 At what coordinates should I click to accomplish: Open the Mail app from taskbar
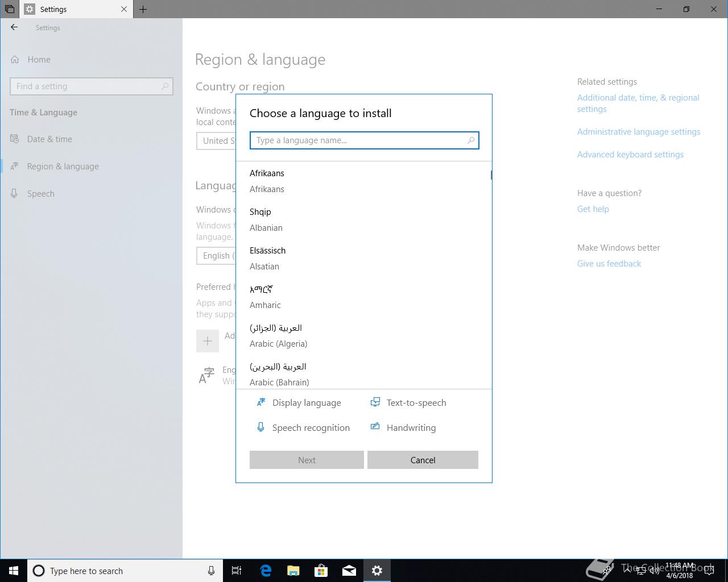pyautogui.click(x=349, y=571)
